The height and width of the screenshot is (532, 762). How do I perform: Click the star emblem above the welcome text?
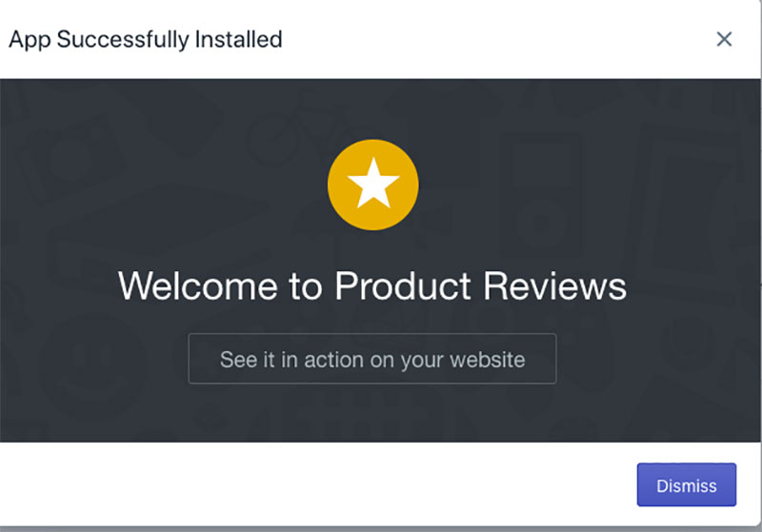372,185
